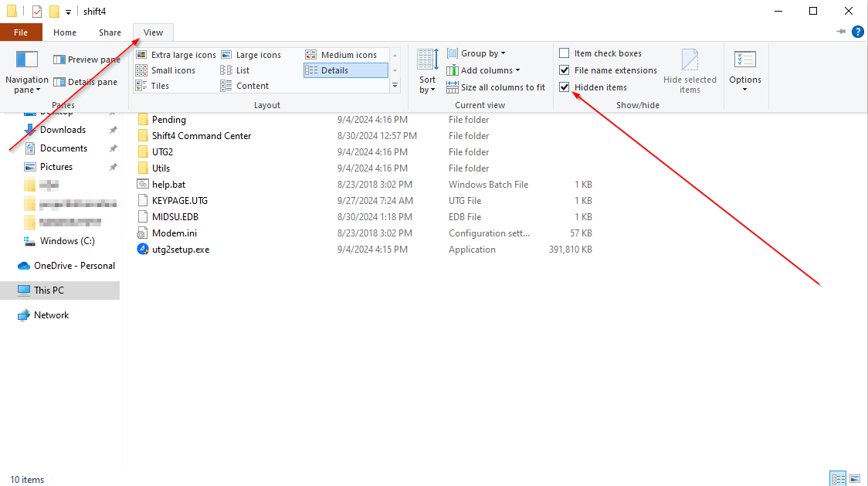Select the View ribbon tab
Viewport: 868px width, 486px height.
pyautogui.click(x=154, y=32)
